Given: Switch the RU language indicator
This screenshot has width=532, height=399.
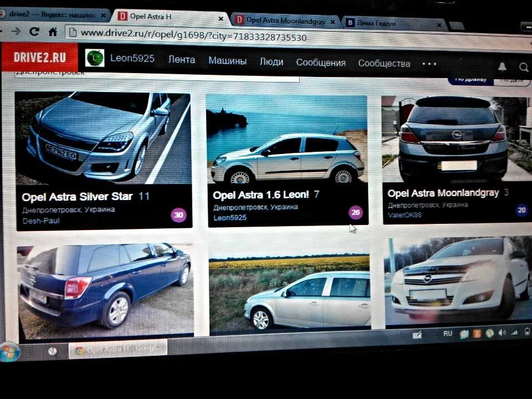Looking at the screenshot, I should [x=448, y=334].
